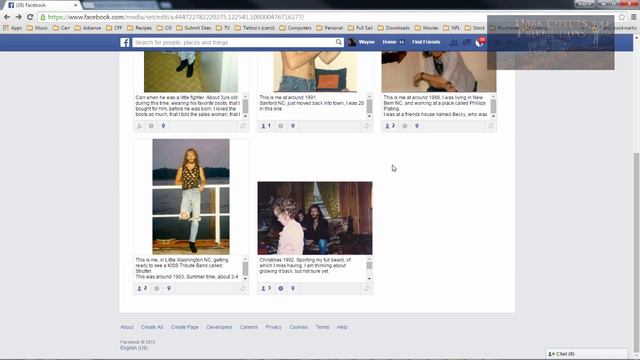Open the Movies bookmarks folder
This screenshot has height=360, width=640.
tap(427, 28)
